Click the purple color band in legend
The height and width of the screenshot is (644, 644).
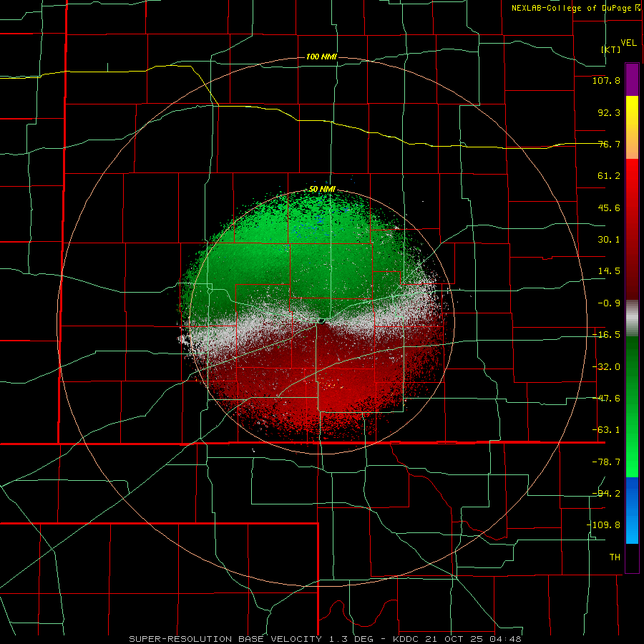(632, 79)
